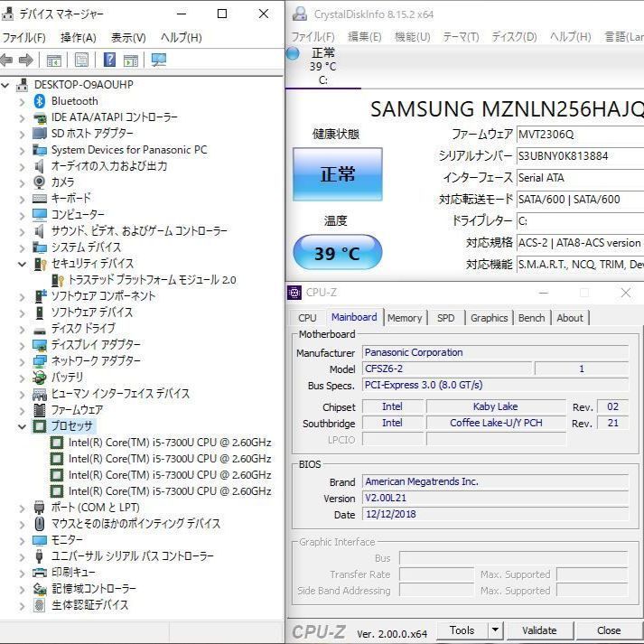Click the CPU-Z title bar app icon
Screen dimensions: 644x644
294,293
